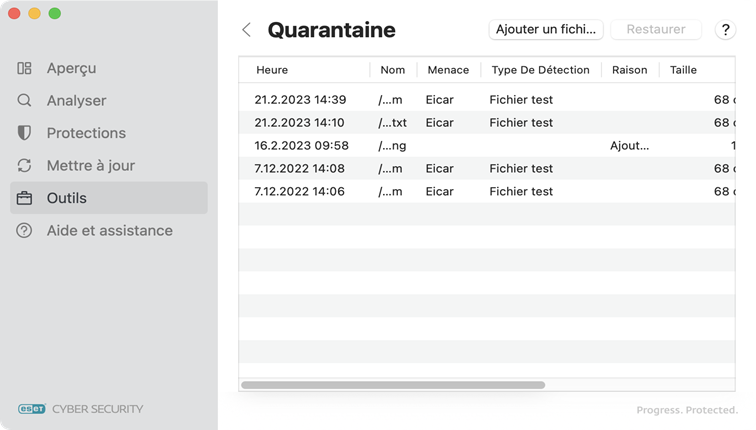756x430 pixels.
Task: Sort the table by Heure column header
Action: tap(272, 70)
